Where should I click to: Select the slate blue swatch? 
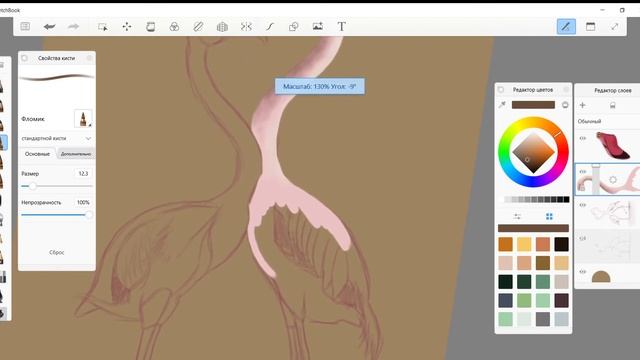tap(506, 300)
